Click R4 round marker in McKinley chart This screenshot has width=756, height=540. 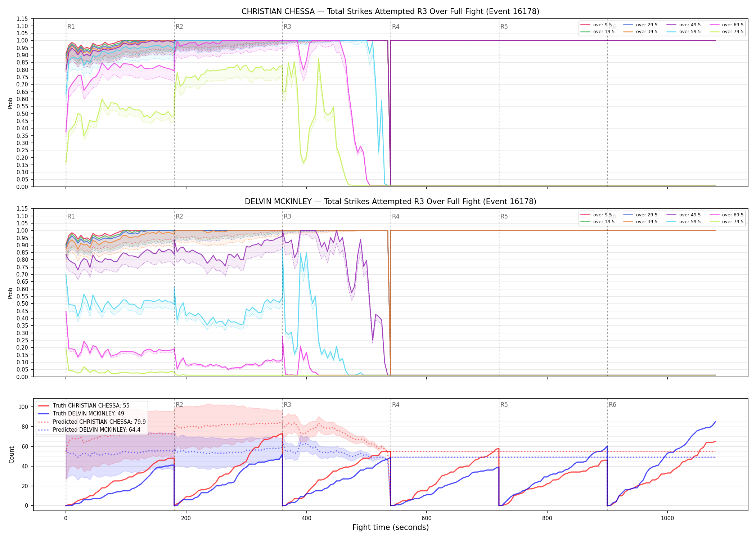click(396, 216)
